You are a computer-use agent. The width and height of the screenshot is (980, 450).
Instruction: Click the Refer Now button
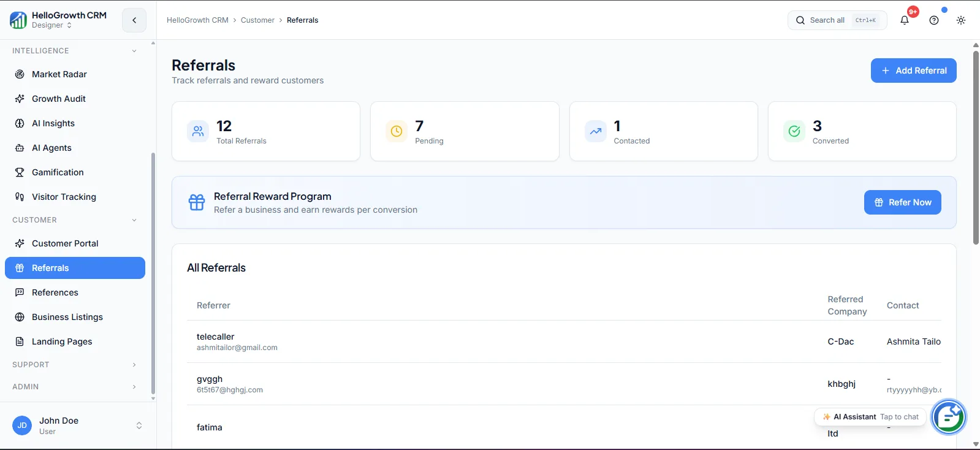click(902, 202)
